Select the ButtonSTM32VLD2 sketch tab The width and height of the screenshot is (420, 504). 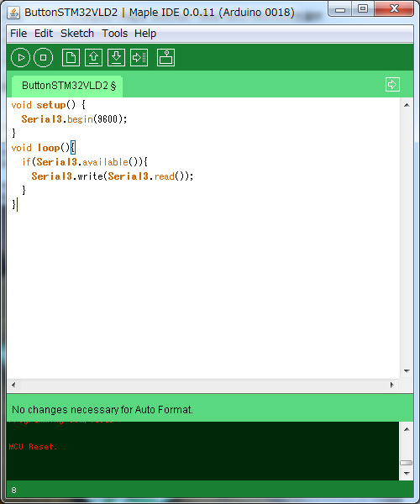click(x=67, y=86)
